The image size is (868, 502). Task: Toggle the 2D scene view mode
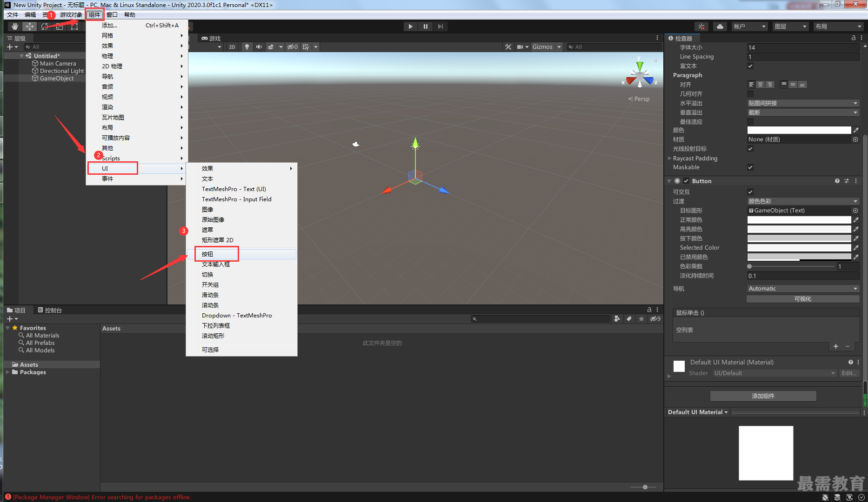(x=232, y=47)
